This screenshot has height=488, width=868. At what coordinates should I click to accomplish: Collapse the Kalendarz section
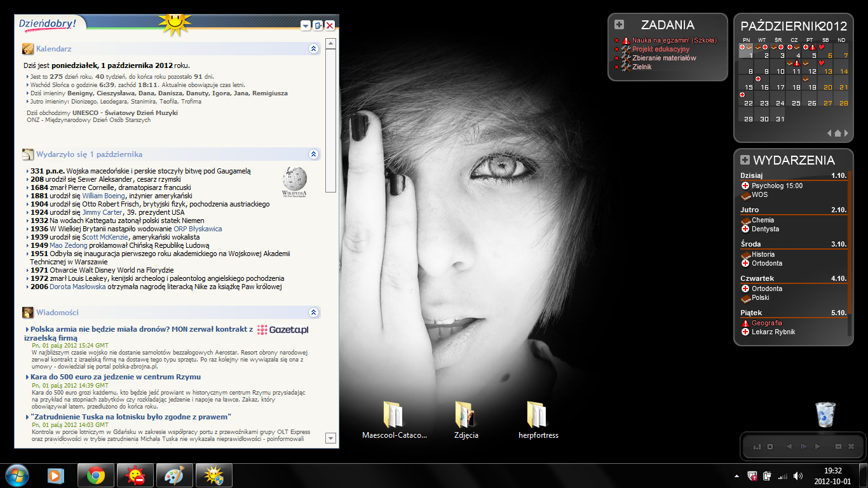click(313, 49)
